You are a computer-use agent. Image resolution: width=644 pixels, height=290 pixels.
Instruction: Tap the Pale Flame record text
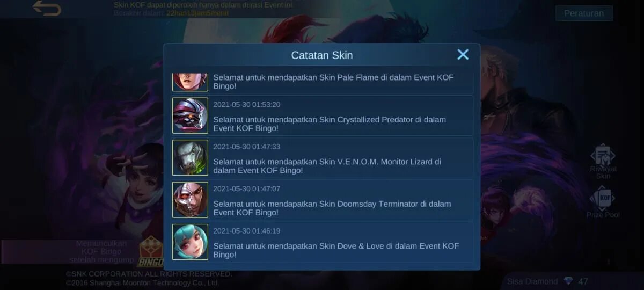(x=333, y=82)
